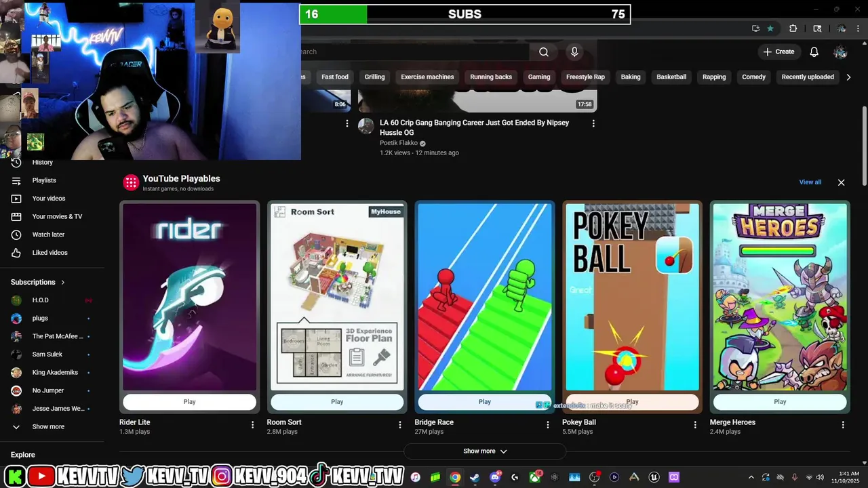
Task: Open Discord from the taskbar
Action: pyautogui.click(x=495, y=477)
